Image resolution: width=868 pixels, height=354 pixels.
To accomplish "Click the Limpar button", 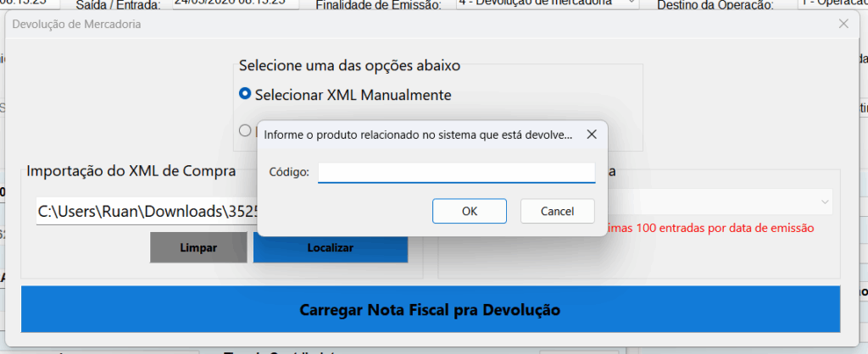I will [x=198, y=247].
